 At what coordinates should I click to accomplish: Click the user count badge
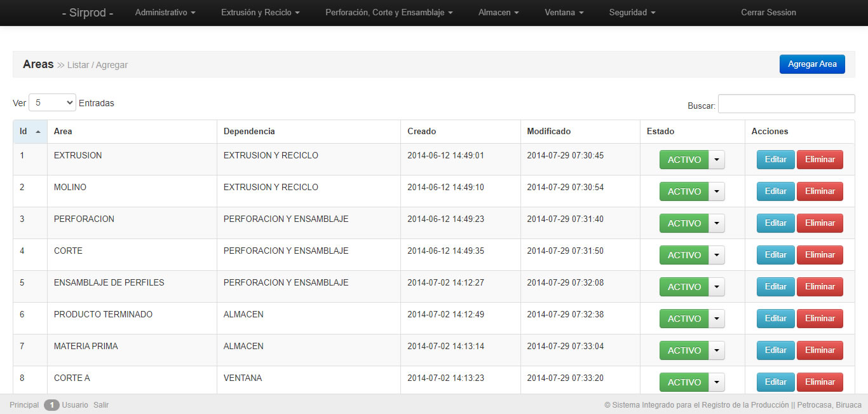(51, 405)
